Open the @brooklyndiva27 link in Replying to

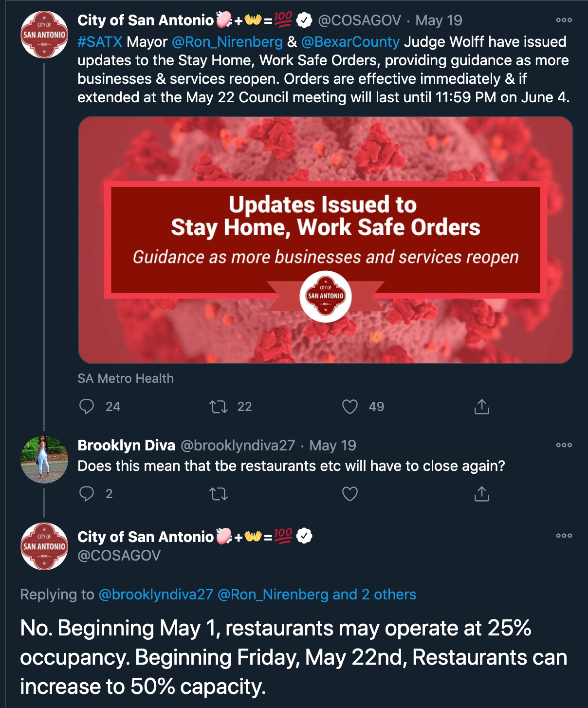pyautogui.click(x=156, y=595)
